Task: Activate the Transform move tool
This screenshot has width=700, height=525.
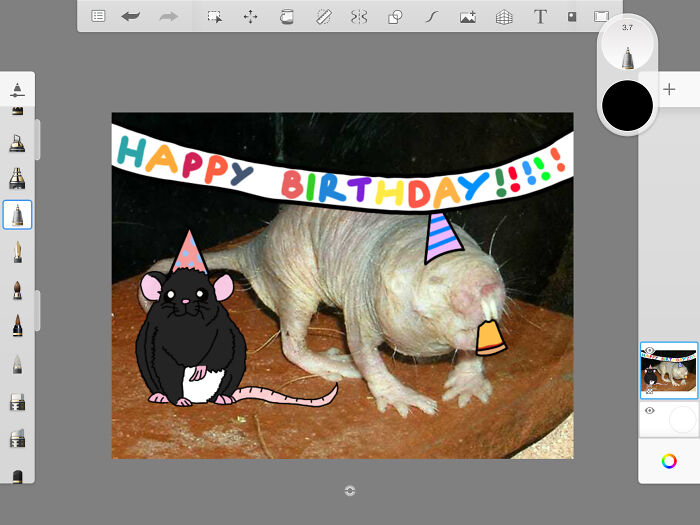Action: [x=250, y=16]
